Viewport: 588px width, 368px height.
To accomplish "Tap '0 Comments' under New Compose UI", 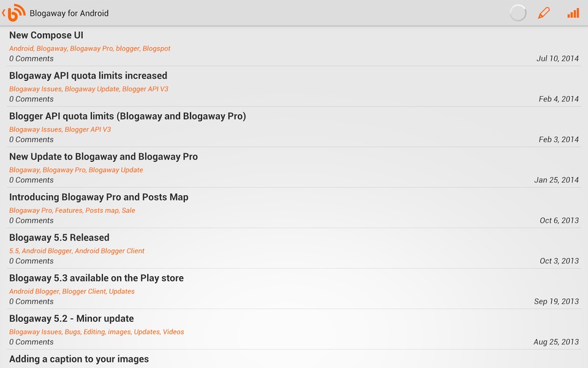I will 31,59.
